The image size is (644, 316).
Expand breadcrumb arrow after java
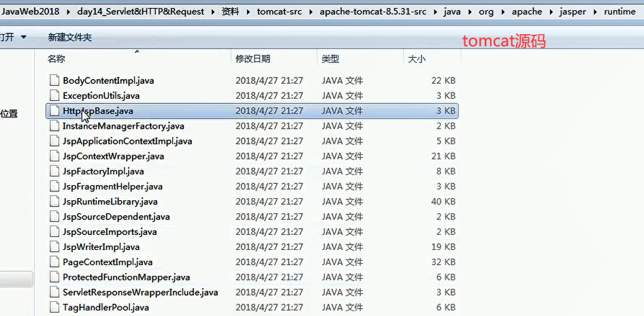click(470, 12)
